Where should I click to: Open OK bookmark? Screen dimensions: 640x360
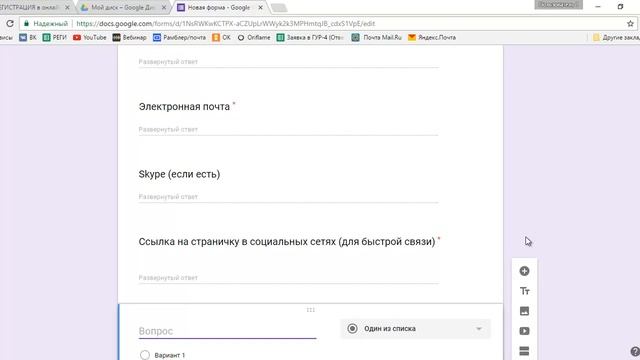pos(221,38)
